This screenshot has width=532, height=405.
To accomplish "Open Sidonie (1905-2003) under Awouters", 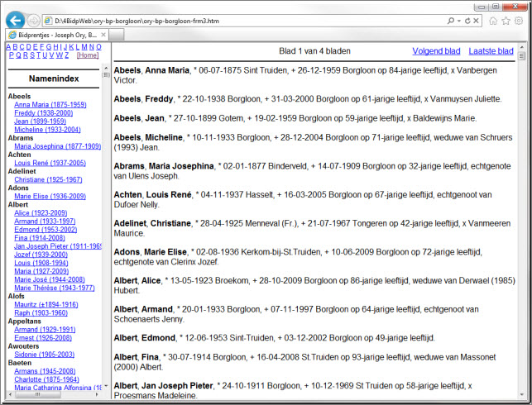I will [46, 353].
